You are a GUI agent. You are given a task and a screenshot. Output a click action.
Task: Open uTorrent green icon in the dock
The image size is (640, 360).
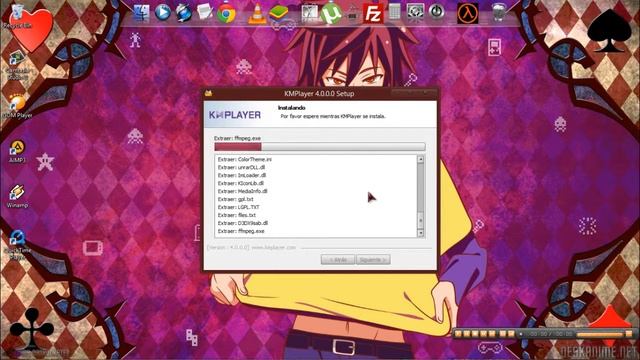click(331, 14)
